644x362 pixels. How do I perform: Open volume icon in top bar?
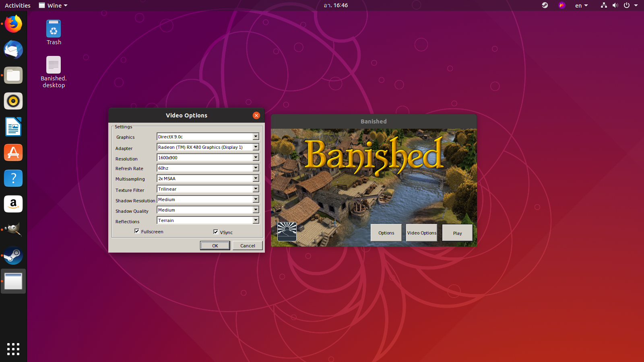point(615,5)
